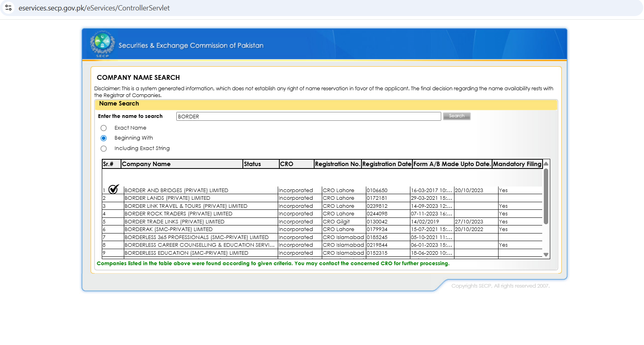Click registration number 0239812
The image size is (644, 345).
pos(377,206)
